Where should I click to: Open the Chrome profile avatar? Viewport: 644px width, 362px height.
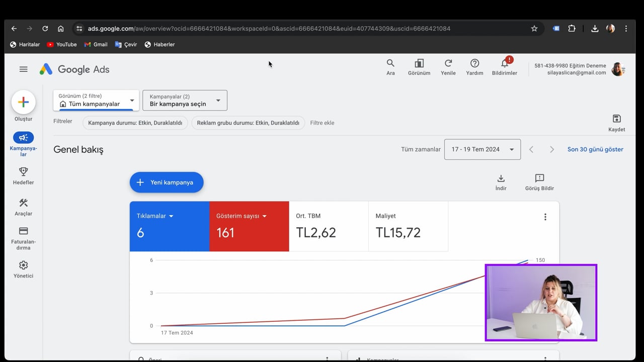pyautogui.click(x=610, y=29)
